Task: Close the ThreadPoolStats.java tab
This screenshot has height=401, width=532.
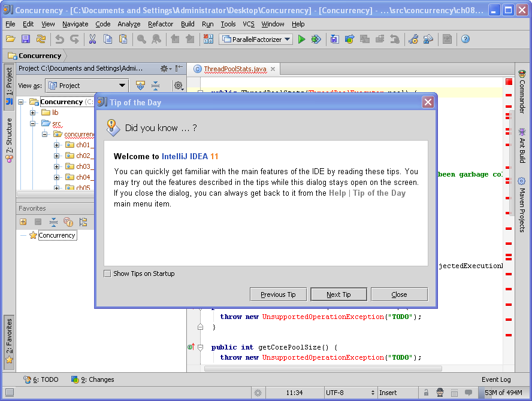Action: pos(273,69)
